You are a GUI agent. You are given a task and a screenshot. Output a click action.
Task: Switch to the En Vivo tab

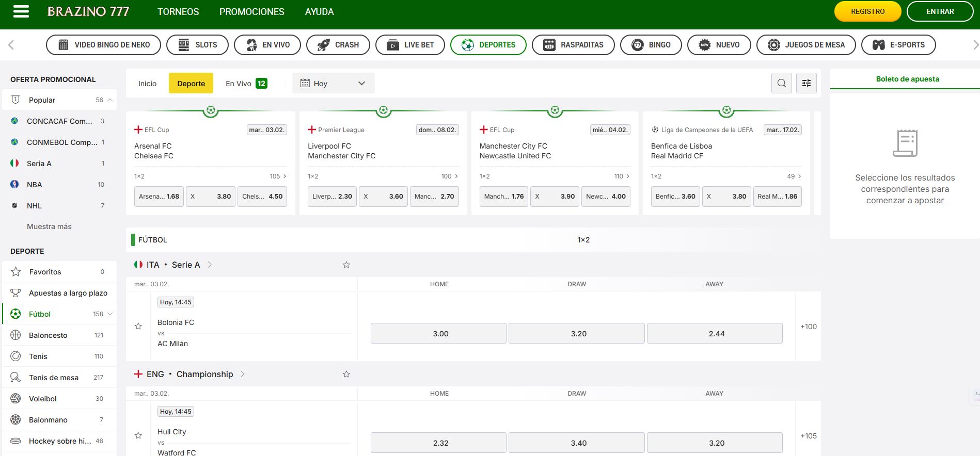point(246,83)
